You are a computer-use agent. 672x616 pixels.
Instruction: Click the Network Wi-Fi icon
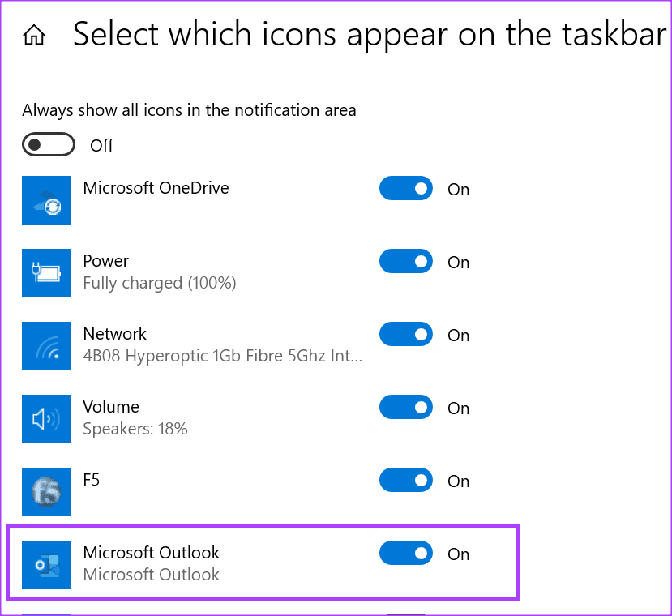point(46,346)
